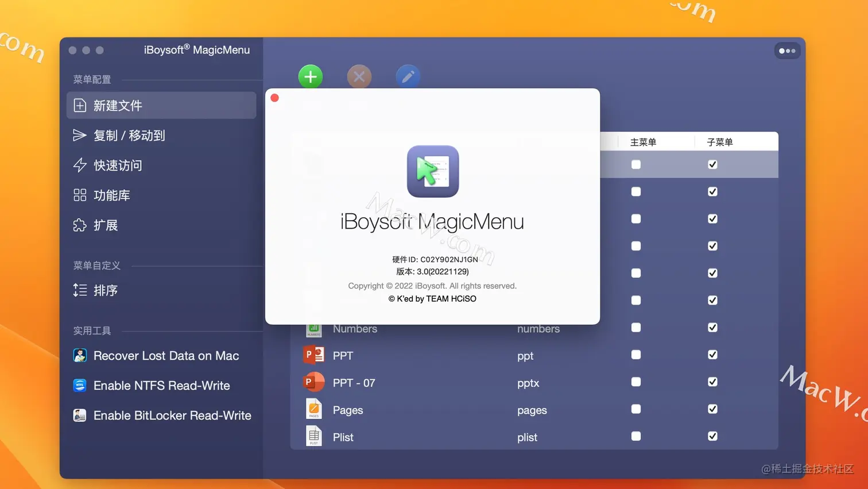Click the Recover Lost Data icon
868x489 pixels.
(x=80, y=356)
